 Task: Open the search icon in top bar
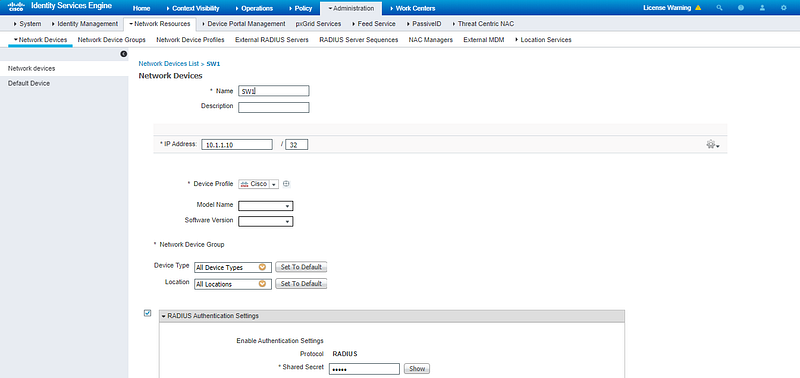point(719,8)
